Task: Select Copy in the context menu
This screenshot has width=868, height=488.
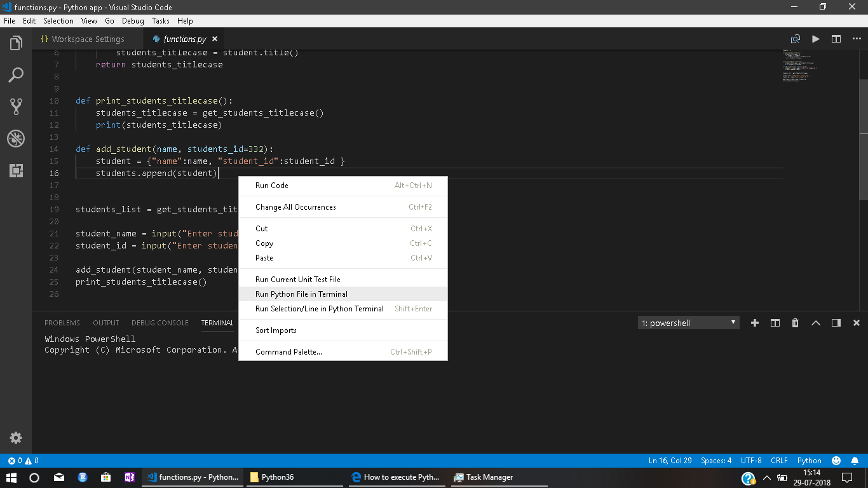Action: coord(343,243)
